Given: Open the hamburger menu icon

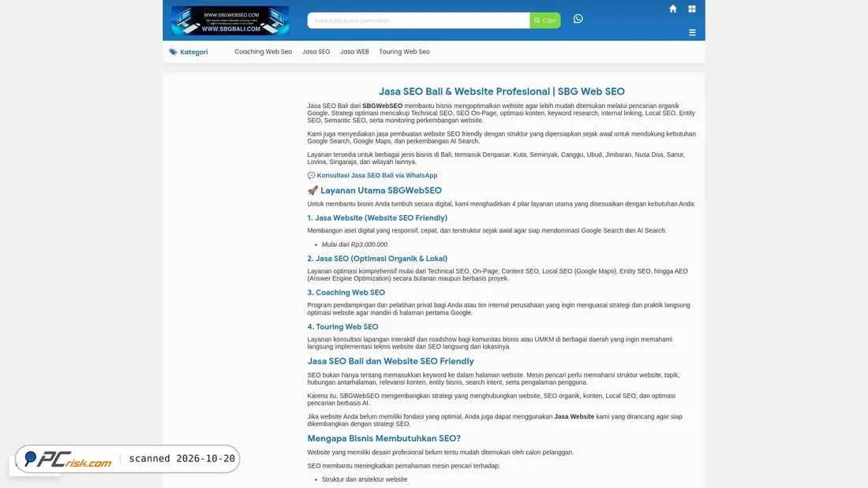Looking at the screenshot, I should [x=692, y=32].
